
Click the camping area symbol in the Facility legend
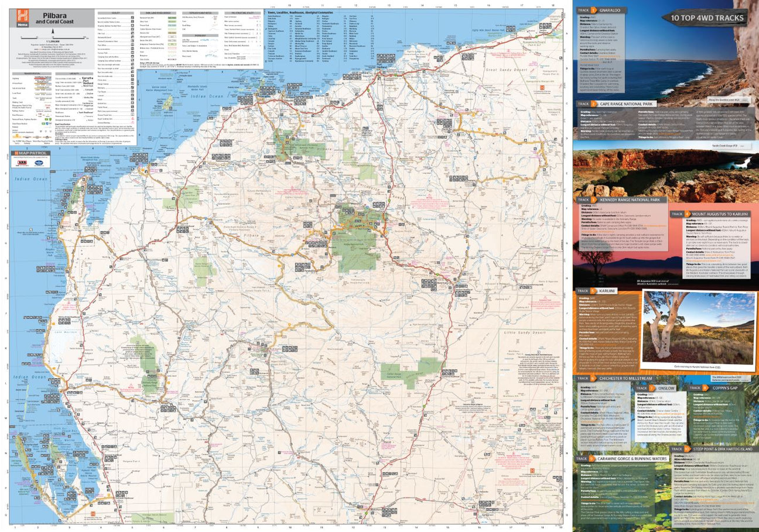pyautogui.click(x=132, y=56)
